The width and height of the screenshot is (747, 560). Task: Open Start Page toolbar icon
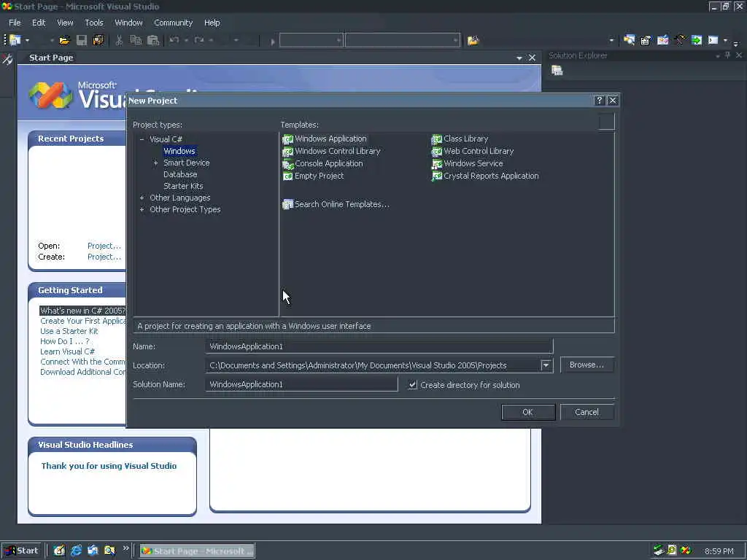pos(697,41)
